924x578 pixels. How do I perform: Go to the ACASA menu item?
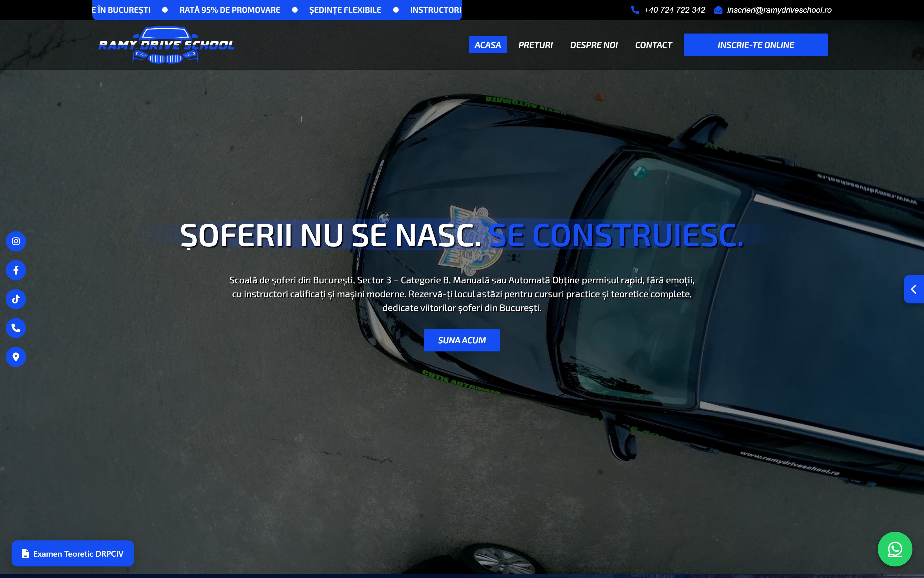488,45
